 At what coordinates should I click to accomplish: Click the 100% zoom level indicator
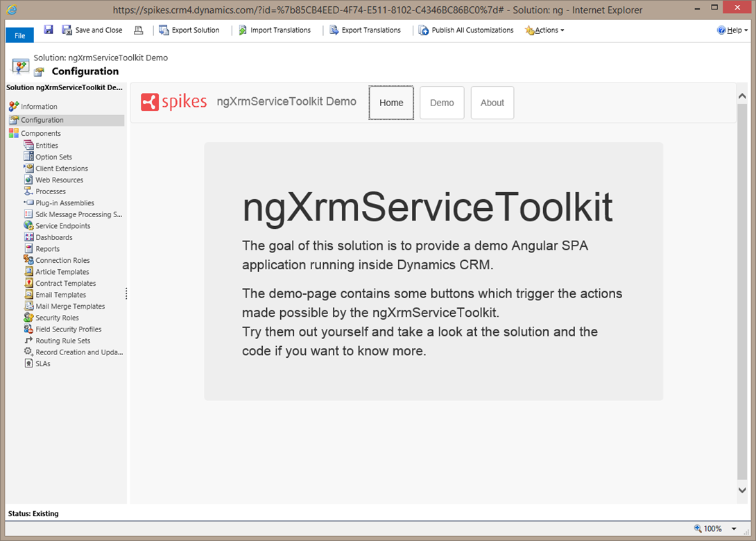[x=712, y=529]
